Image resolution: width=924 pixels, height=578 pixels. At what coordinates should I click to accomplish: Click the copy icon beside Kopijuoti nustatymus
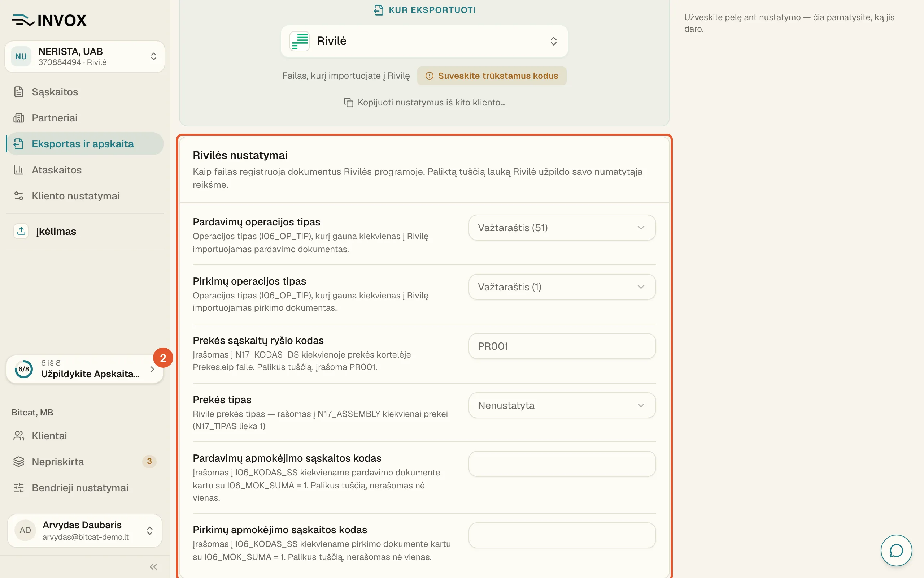pos(348,103)
